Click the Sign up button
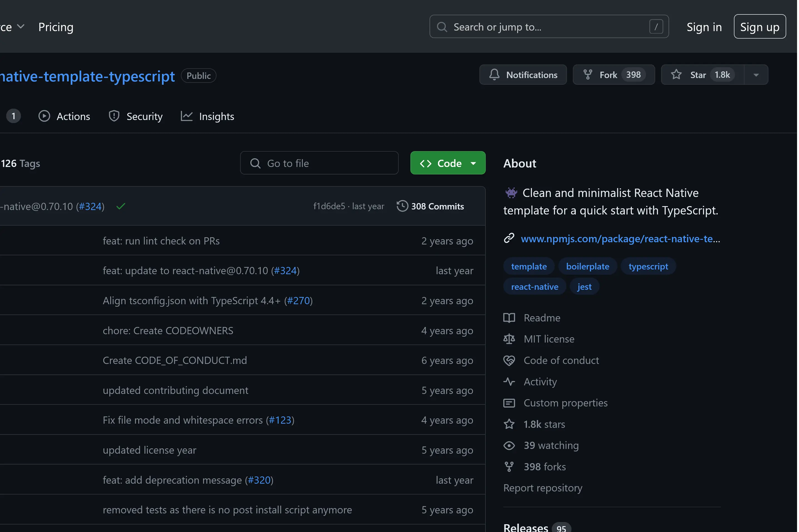This screenshot has height=532, width=799. coord(759,27)
